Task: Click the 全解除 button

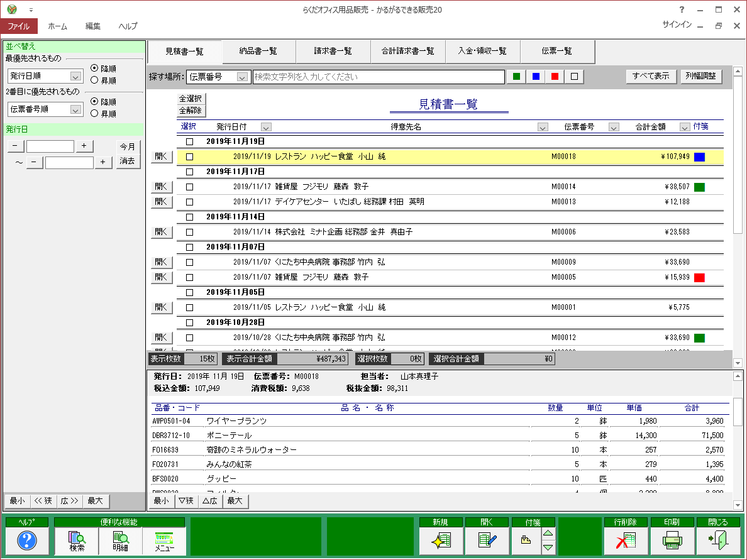Action: (x=191, y=111)
